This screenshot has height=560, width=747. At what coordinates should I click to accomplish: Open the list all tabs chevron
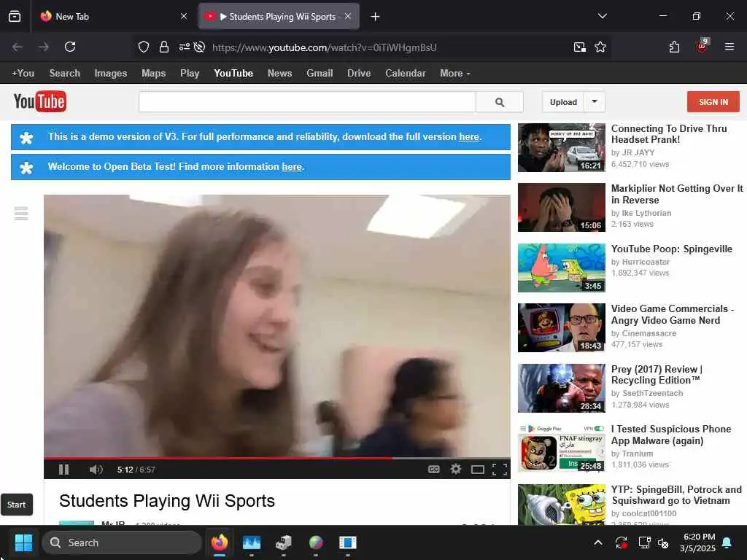(602, 16)
